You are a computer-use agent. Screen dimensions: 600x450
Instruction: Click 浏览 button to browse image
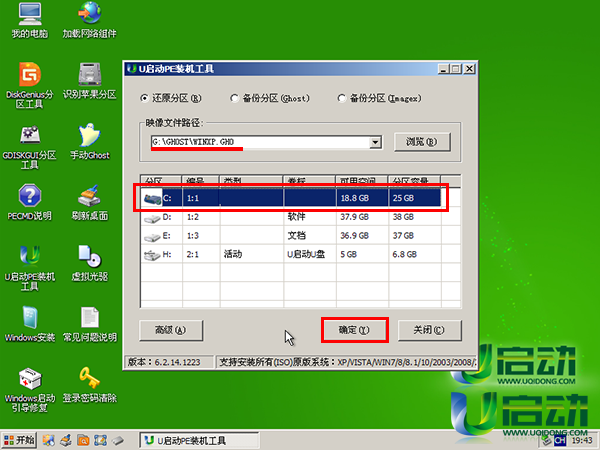tap(416, 142)
